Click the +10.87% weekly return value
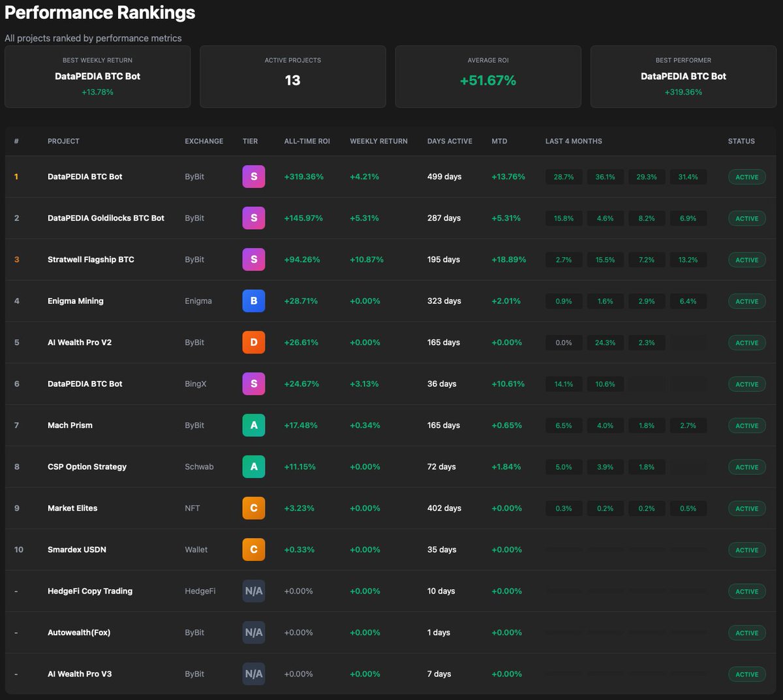 tap(367, 260)
